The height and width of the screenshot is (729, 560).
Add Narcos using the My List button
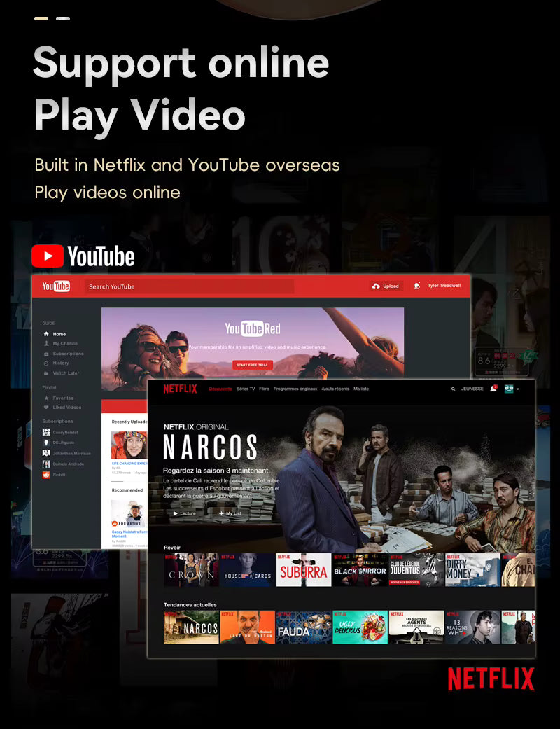coord(230,513)
